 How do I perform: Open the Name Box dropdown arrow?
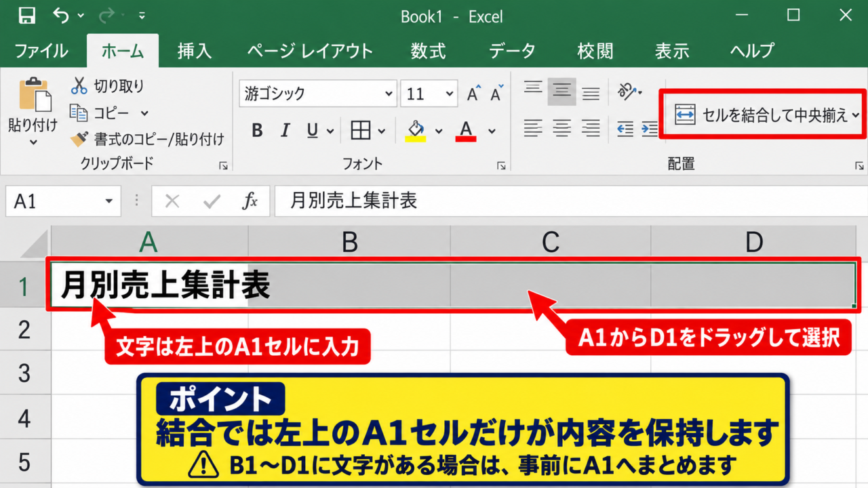coord(109,201)
